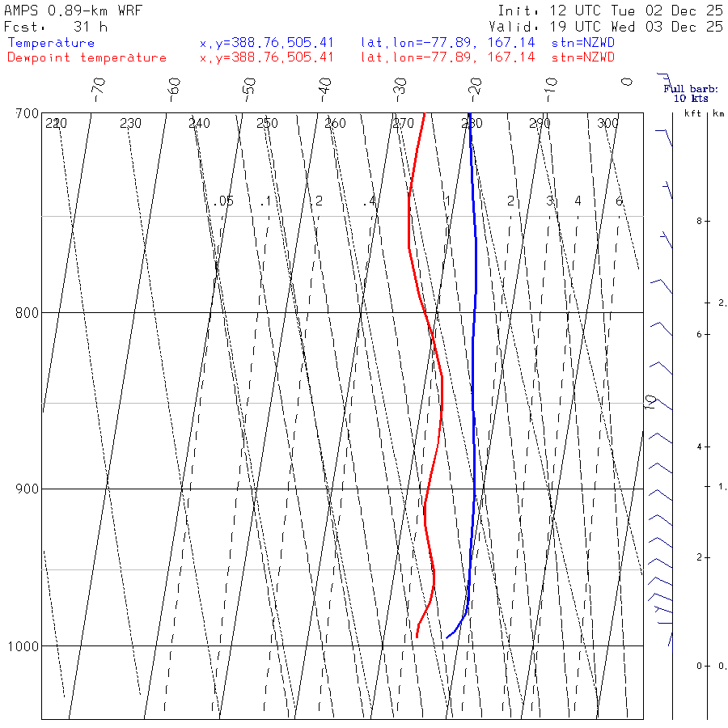Click the ".1" mixing ratio label
The width and height of the screenshot is (728, 728).
(265, 201)
